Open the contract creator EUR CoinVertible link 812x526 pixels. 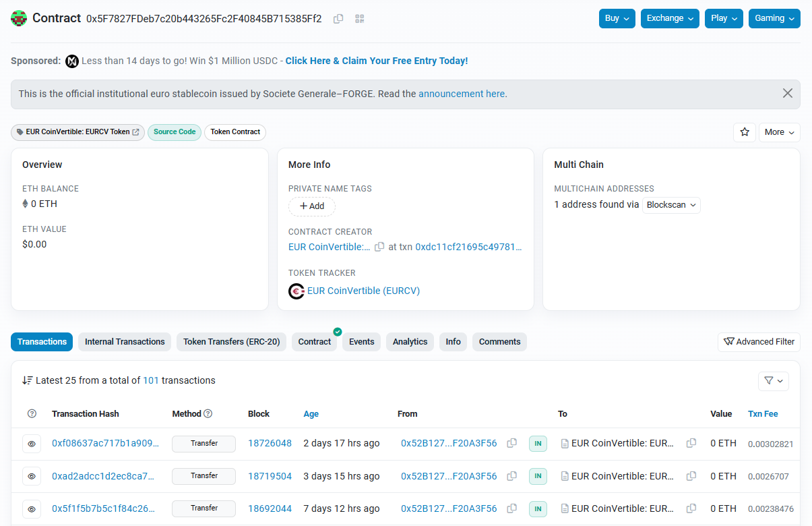click(x=330, y=247)
